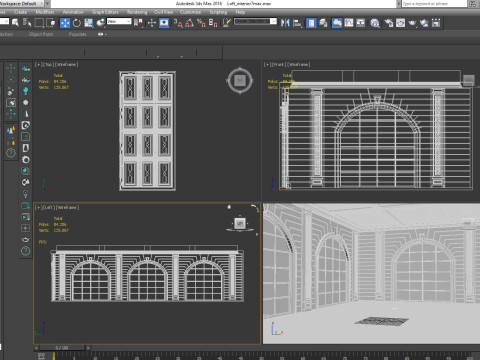Activate the Select and Rotate tool
480x360 pixels.
click(77, 23)
